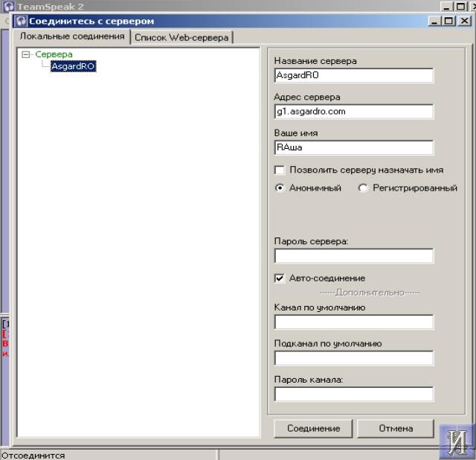Screen dimensions: 476x460
Task: Switch to Список Web-сервера tab
Action: 181,37
